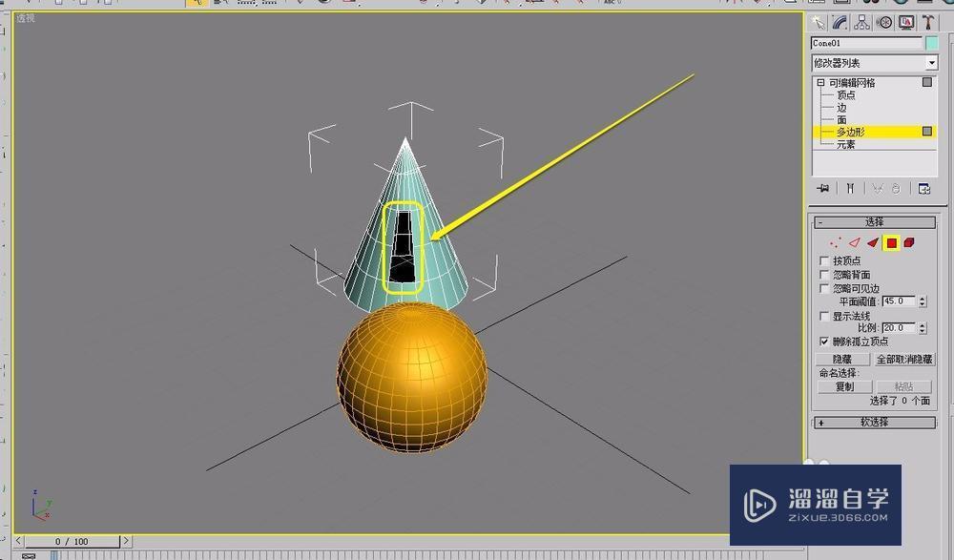This screenshot has width=954, height=560.
Task: Select face sub-object mode icon
Action: 871,243
